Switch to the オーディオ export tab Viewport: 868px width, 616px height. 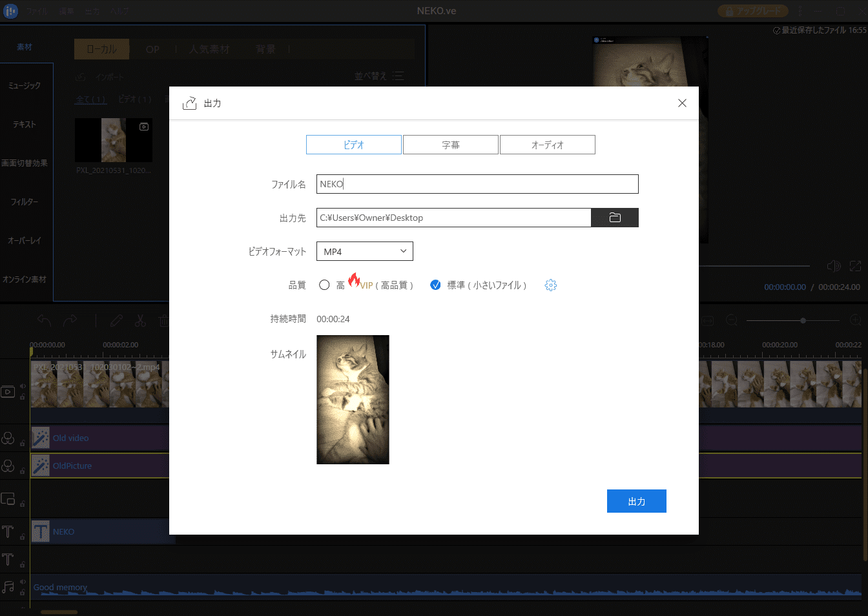[x=548, y=145]
